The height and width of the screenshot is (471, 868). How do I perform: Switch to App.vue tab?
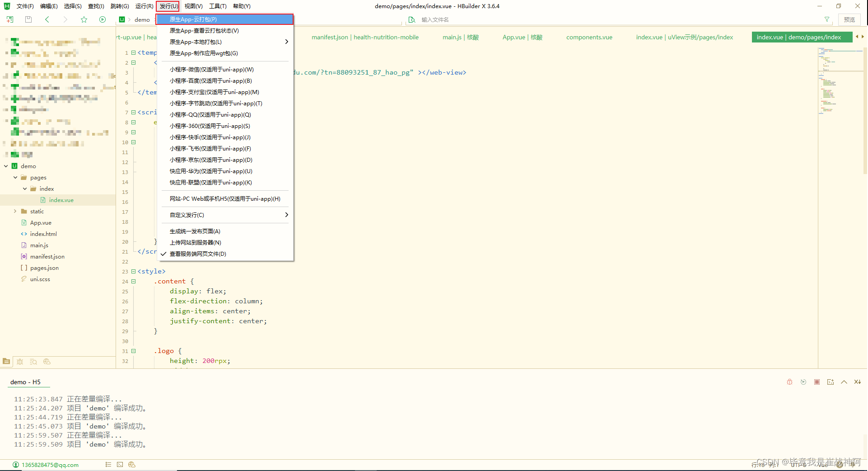(523, 38)
